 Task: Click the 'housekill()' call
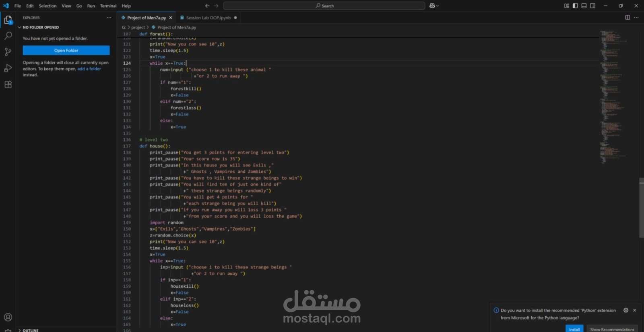click(184, 286)
